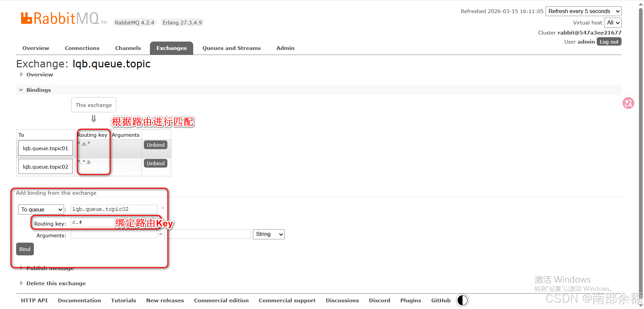Image resolution: width=644 pixels, height=309 pixels.
Task: Click the Arguments value input field
Action: pyautogui.click(x=208, y=234)
